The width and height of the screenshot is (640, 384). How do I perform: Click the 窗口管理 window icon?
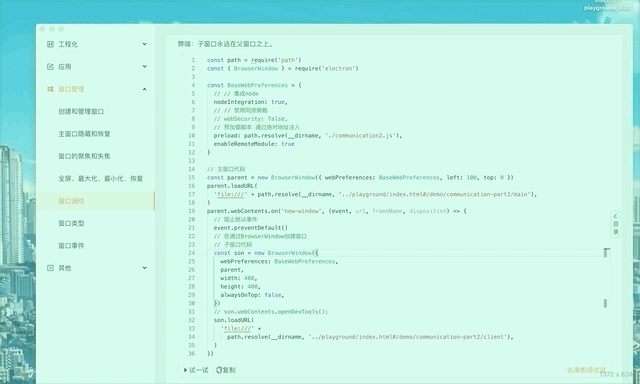point(50,89)
